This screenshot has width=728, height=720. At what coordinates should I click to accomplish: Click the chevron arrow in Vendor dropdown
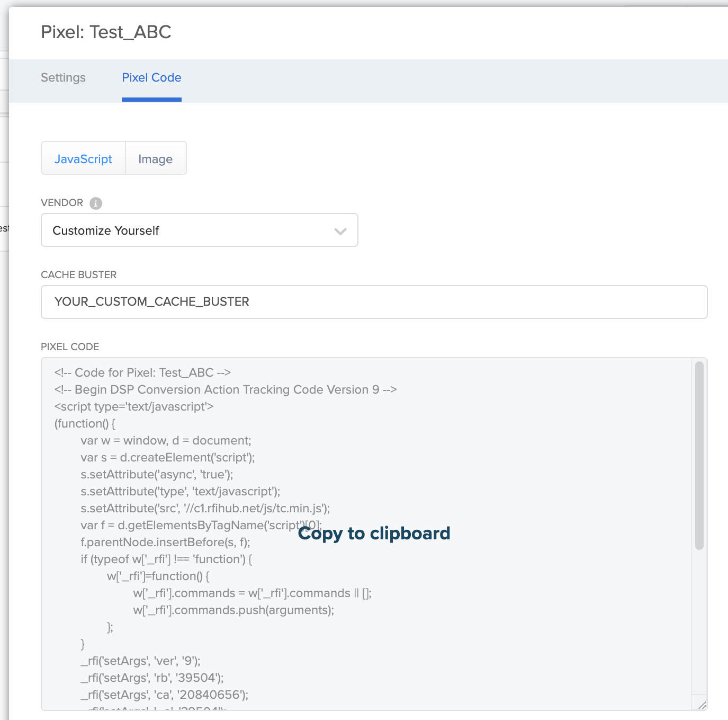[340, 231]
